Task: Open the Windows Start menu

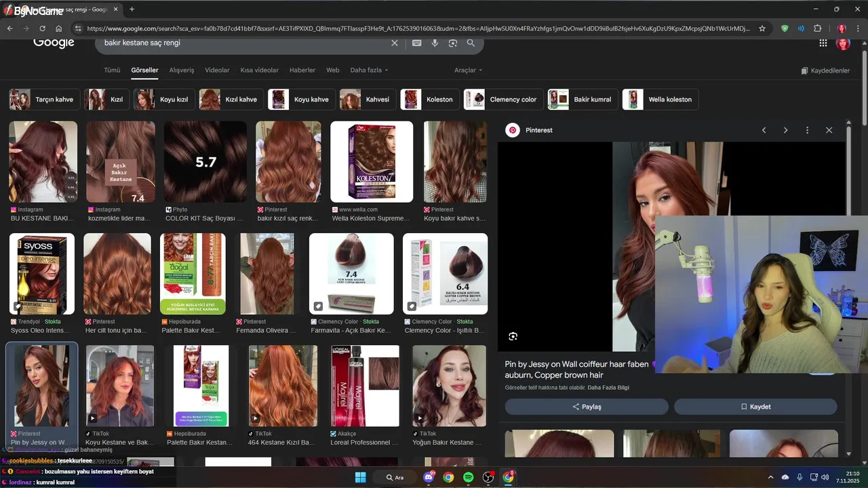Action: (360, 477)
